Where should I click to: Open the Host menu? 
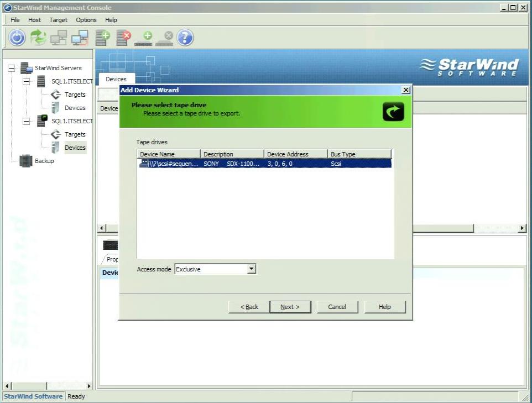click(x=34, y=20)
